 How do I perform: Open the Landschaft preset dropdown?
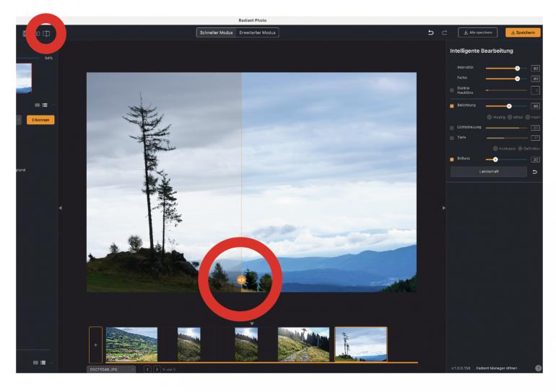(489, 172)
